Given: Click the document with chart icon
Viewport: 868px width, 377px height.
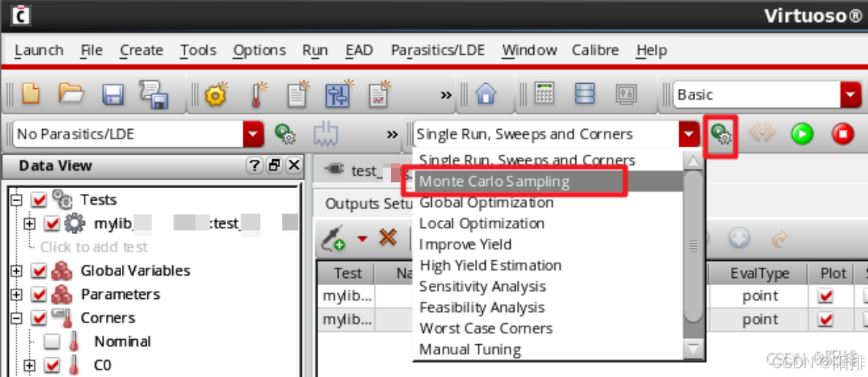Looking at the screenshot, I should point(380,94).
